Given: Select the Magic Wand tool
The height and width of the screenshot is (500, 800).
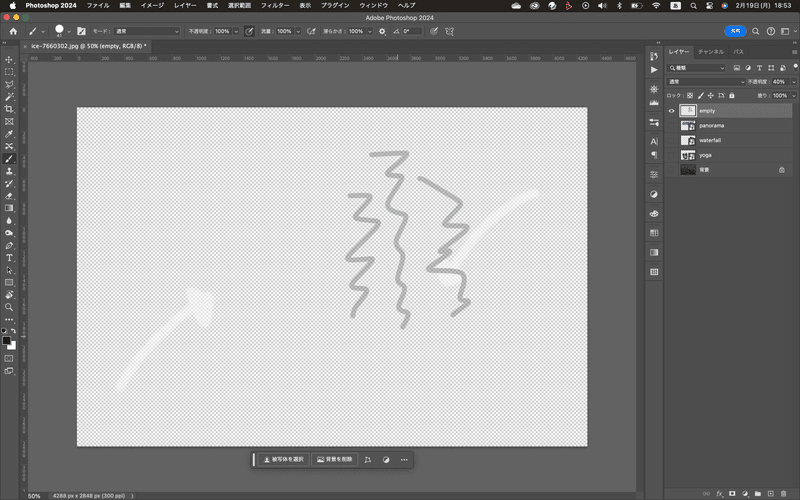Looking at the screenshot, I should 9,96.
